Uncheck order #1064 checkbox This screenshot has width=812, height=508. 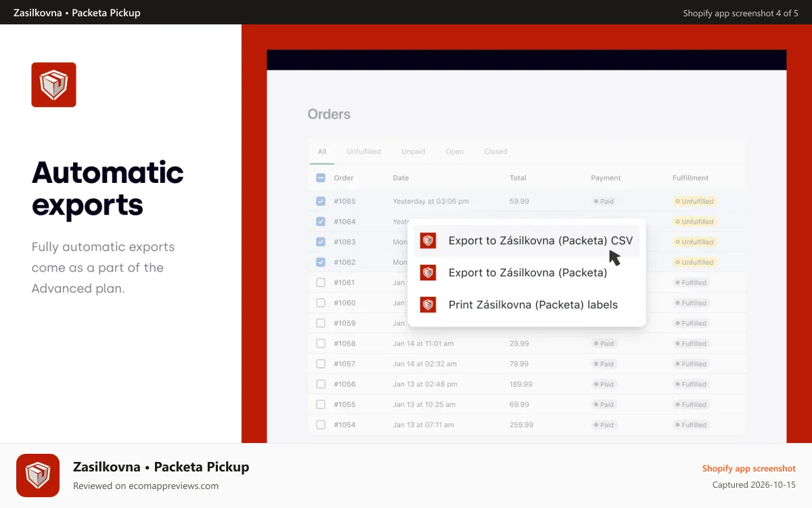pos(321,221)
